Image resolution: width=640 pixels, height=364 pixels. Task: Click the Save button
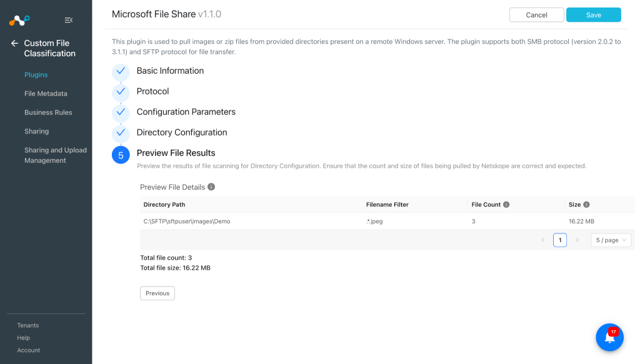point(594,15)
